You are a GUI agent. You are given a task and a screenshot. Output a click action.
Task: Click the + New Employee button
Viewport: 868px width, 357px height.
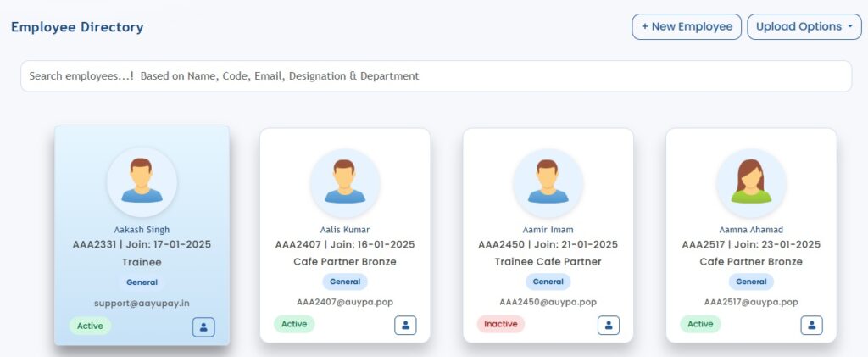click(x=687, y=27)
